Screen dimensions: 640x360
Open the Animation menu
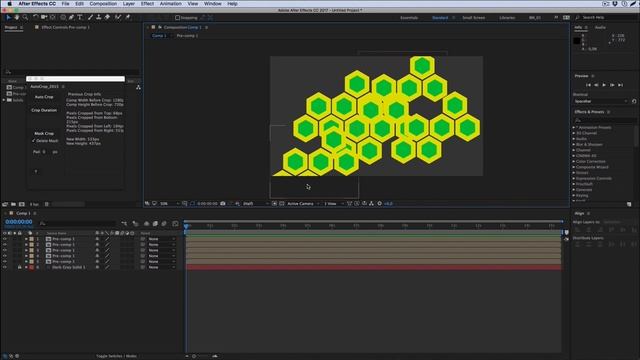click(171, 4)
